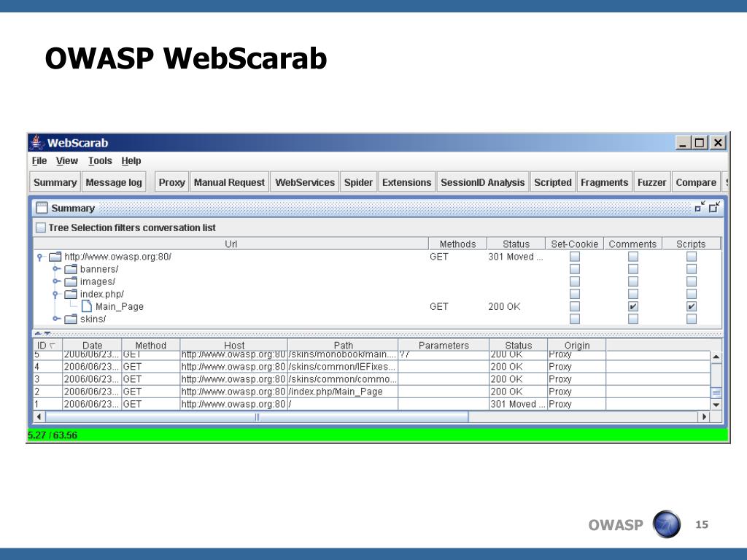747x560 pixels.
Task: Open the Tools menu
Action: click(x=100, y=161)
